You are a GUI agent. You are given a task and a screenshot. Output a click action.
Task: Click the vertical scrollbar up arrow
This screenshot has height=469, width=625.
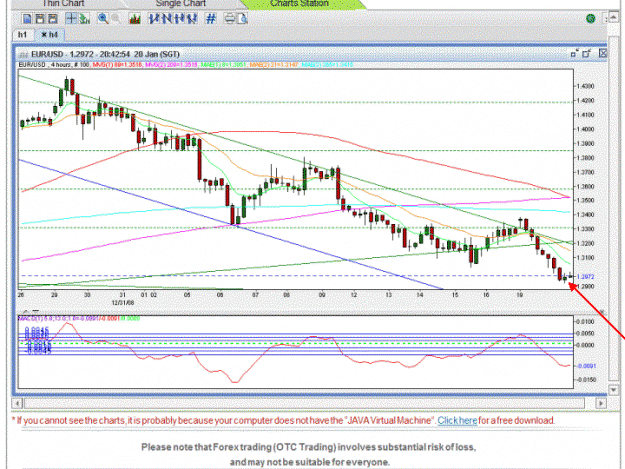tap(614, 18)
